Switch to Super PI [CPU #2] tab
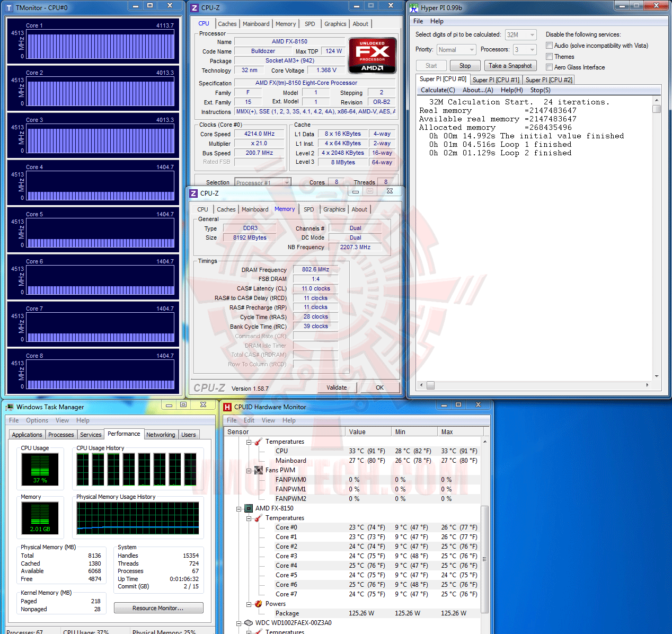The width and height of the screenshot is (672, 634). (x=549, y=80)
